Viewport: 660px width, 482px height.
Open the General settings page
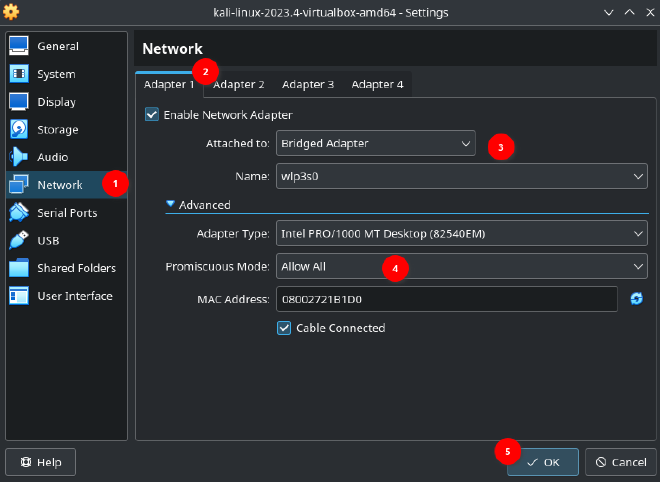coord(67,46)
